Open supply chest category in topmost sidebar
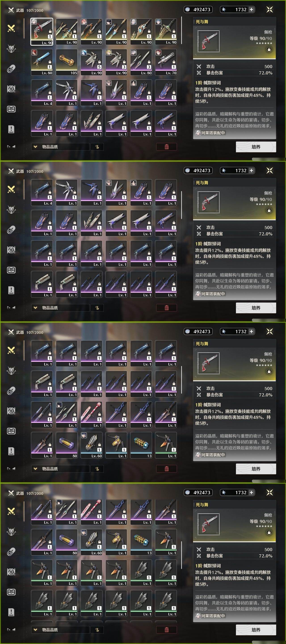Screen dimensions: 286x644 pos(11,109)
